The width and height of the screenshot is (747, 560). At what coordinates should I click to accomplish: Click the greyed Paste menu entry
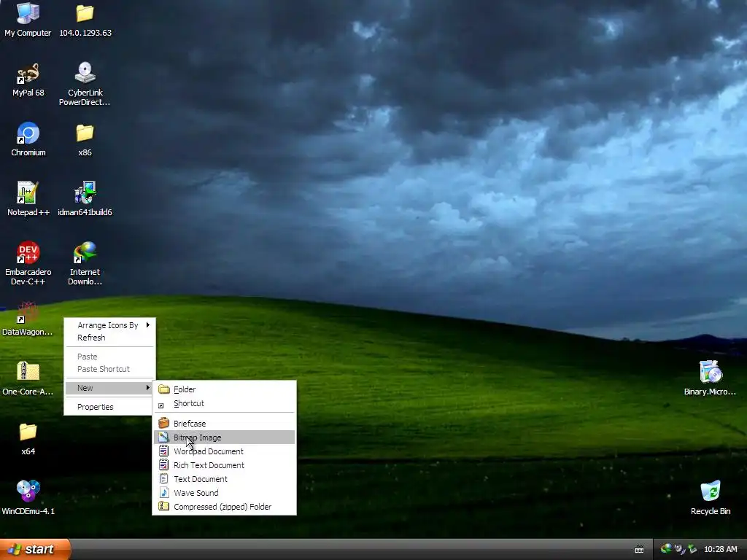tap(110, 357)
